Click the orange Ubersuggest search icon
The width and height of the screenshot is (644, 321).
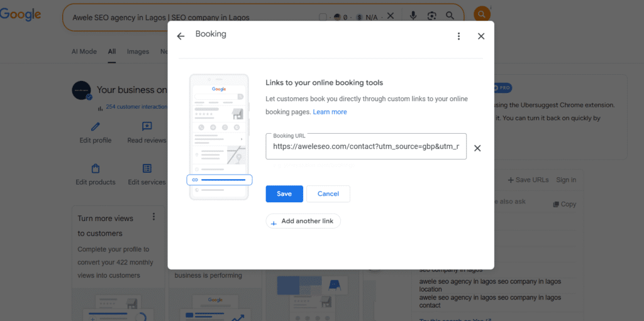coord(482,14)
